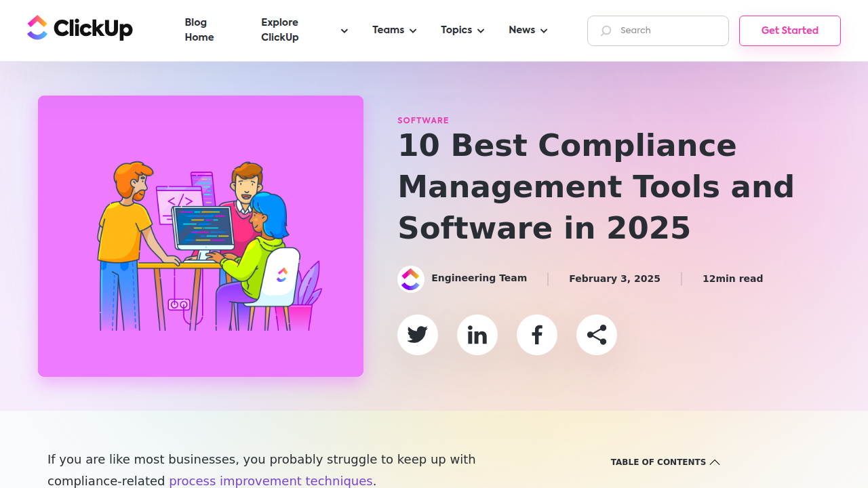The height and width of the screenshot is (488, 868).
Task: Click the article hero illustration
Action: (201, 236)
